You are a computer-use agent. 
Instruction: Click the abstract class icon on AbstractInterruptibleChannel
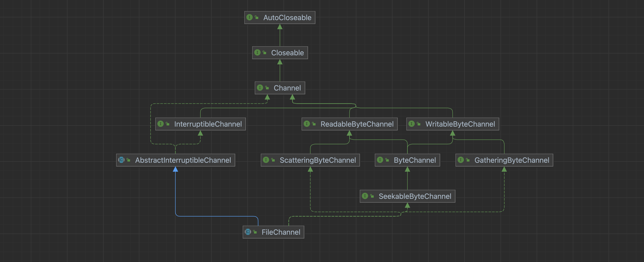(x=121, y=160)
